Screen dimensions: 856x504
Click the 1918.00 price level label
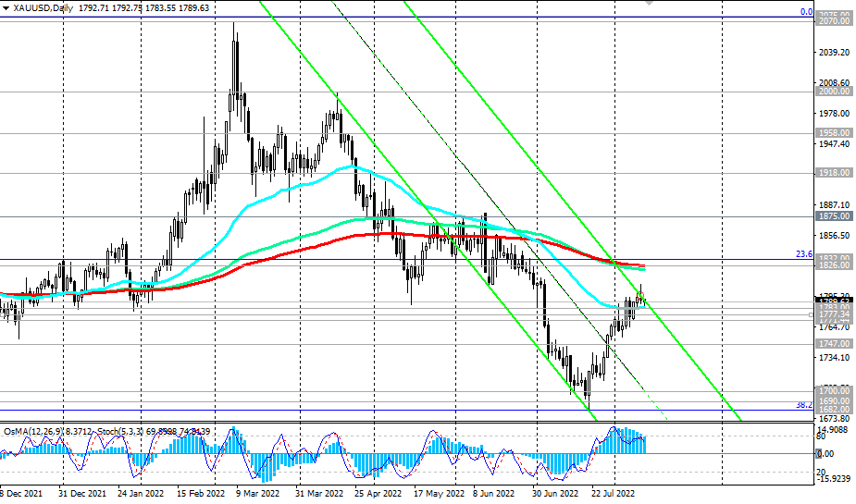click(834, 173)
